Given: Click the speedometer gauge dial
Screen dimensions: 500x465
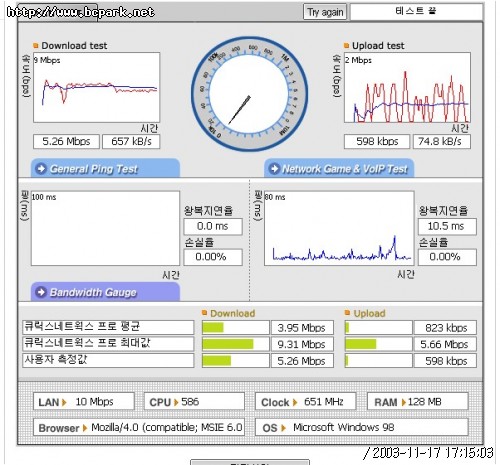Looking at the screenshot, I should 249,94.
